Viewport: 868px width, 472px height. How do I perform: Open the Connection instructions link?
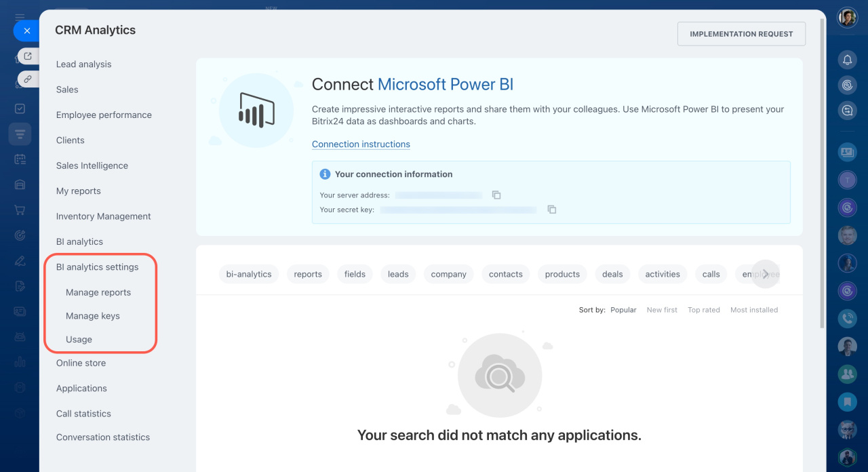click(361, 144)
